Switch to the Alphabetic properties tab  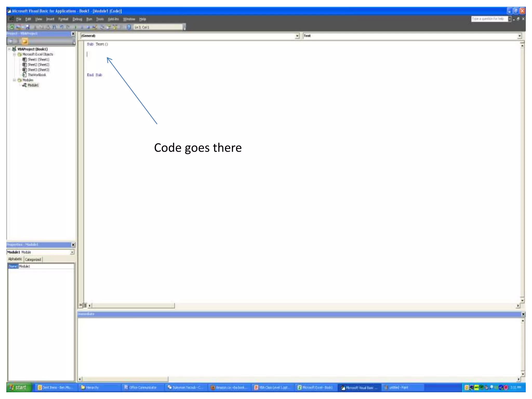pos(15,259)
